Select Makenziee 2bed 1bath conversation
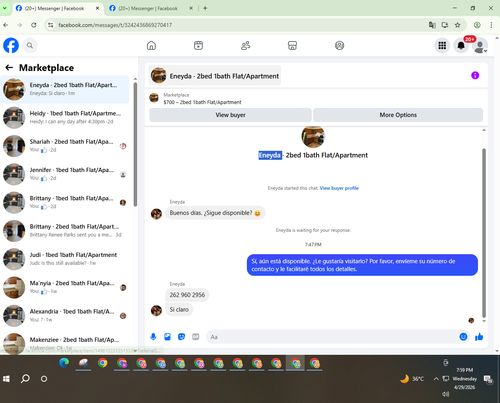This screenshot has width=500, height=403. (65, 343)
